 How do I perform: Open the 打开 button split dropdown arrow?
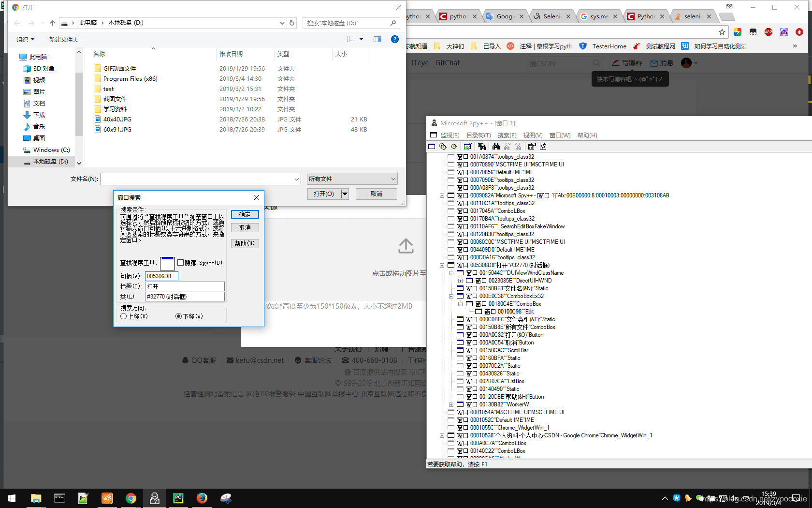[x=345, y=194]
